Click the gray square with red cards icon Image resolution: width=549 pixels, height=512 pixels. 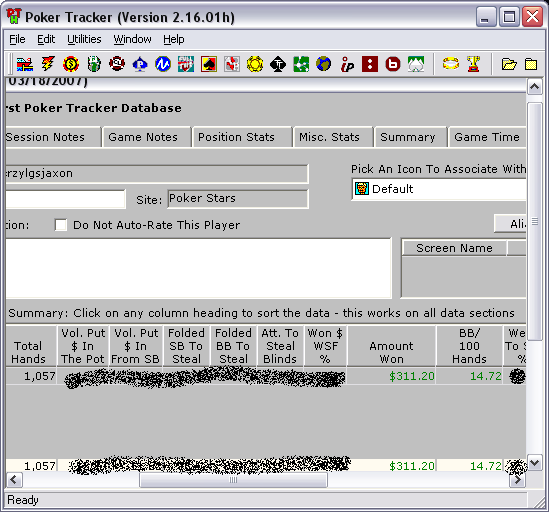tap(232, 64)
